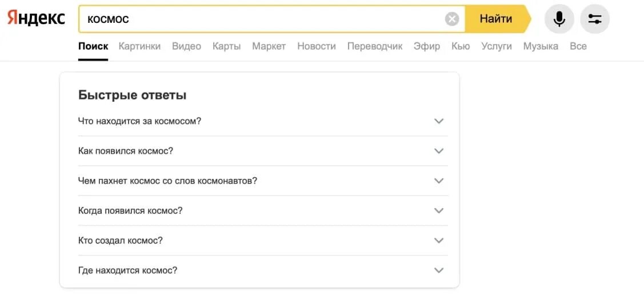This screenshot has height=304, width=644.
Task: Click the Yandex logo
Action: [36, 19]
